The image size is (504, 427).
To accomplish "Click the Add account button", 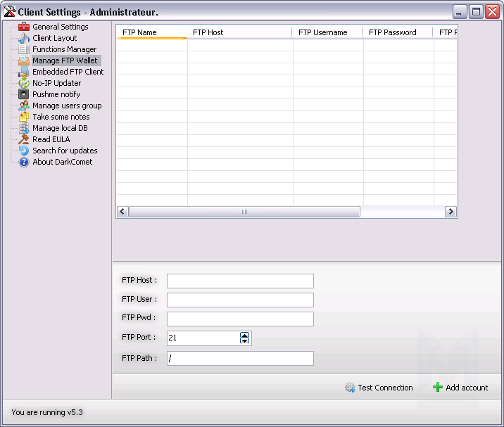I will 460,388.
